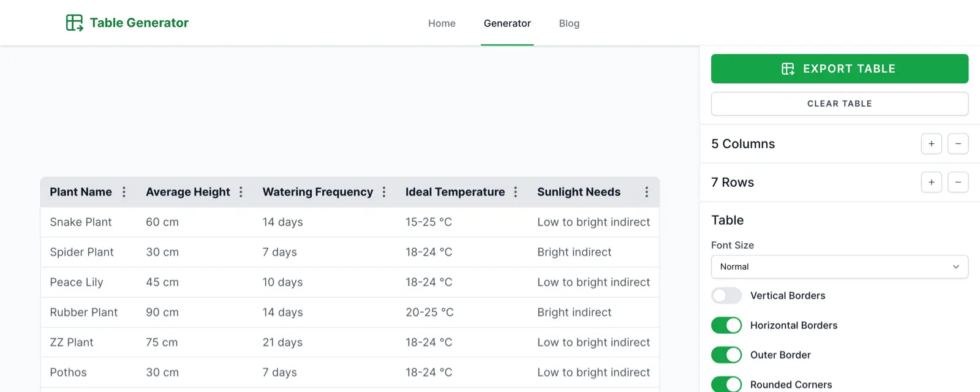The width and height of the screenshot is (980, 392).
Task: Toggle the Rounded Corners switch
Action: click(x=726, y=384)
